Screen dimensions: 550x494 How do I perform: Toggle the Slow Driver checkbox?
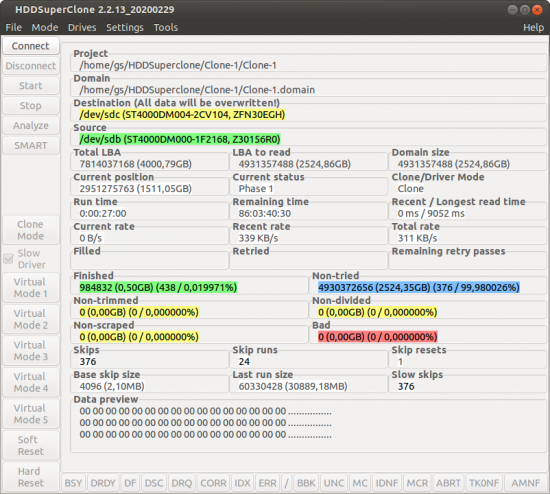coord(8,259)
